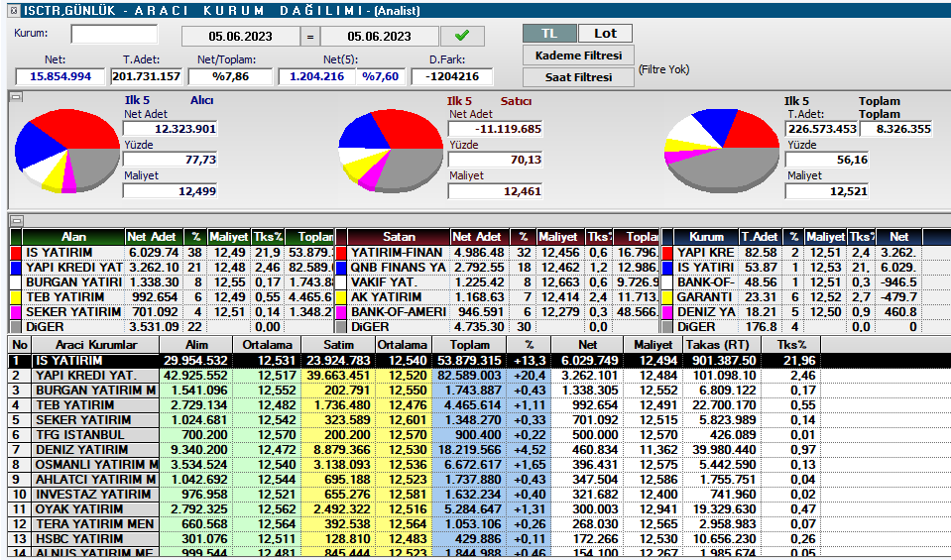Sort by the Satim column header

click(x=338, y=345)
